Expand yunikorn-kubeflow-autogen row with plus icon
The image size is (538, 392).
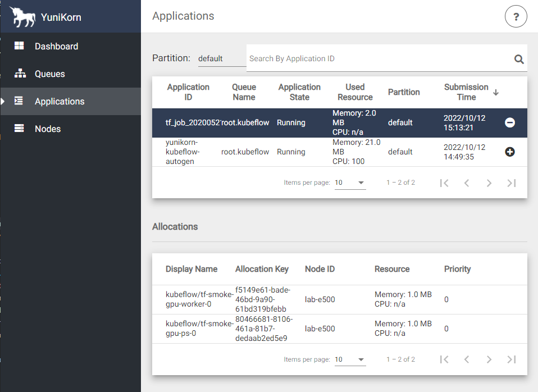510,152
